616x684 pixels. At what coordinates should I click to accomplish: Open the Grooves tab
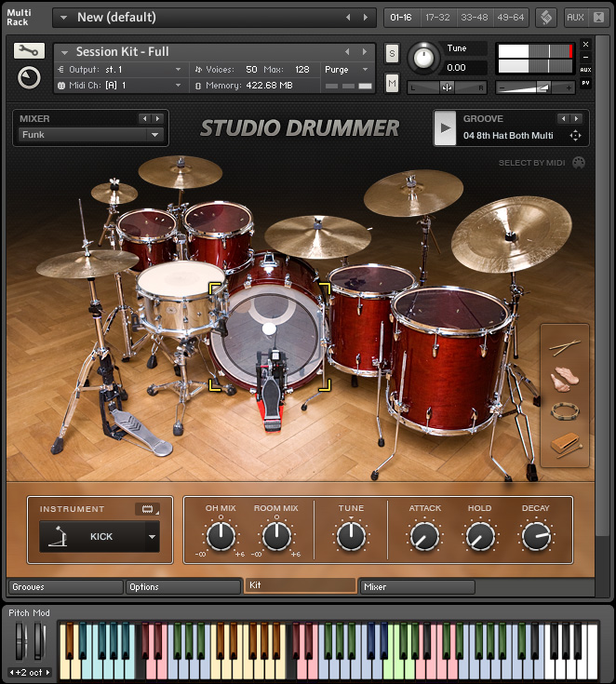click(x=65, y=587)
